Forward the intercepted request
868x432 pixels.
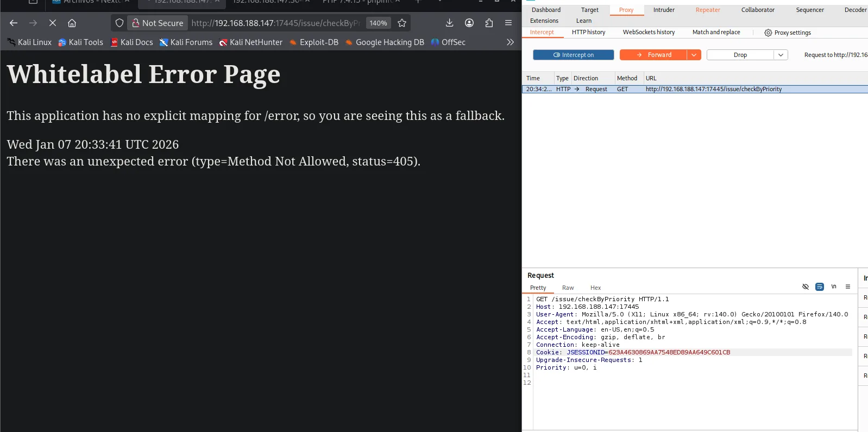653,55
